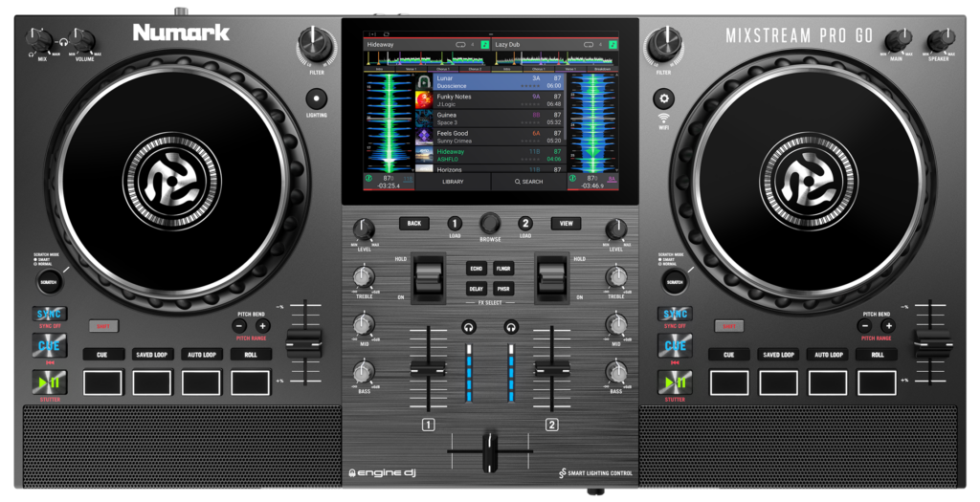Select the left deck Auto Loop pad mode
Image resolution: width=980 pixels, height=502 pixels.
[x=201, y=355]
